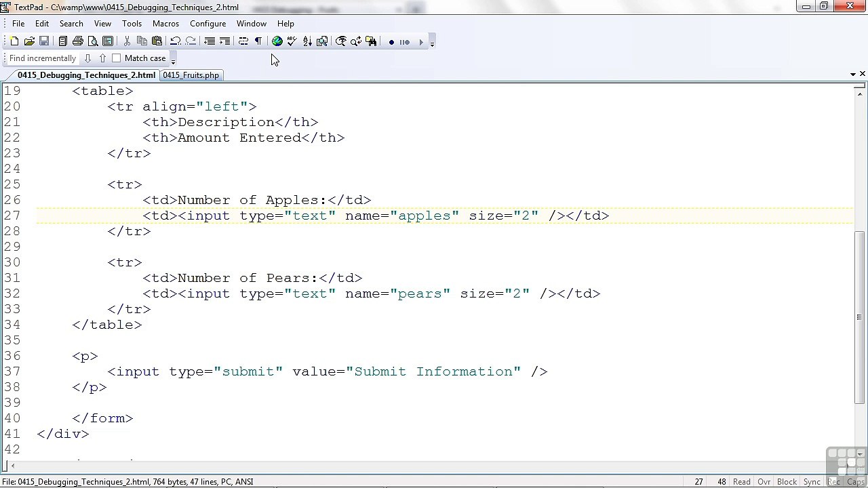The height and width of the screenshot is (488, 868).
Task: Find next occurrence with the down arrow
Action: click(87, 58)
